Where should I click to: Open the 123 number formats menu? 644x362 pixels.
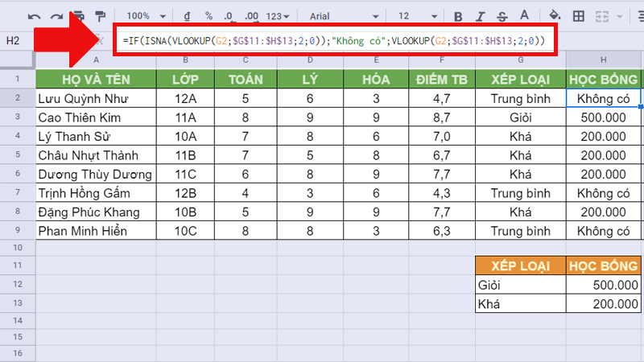click(279, 15)
